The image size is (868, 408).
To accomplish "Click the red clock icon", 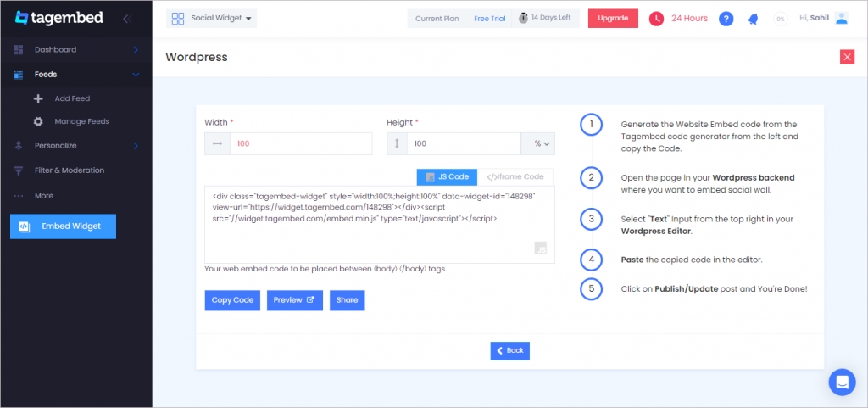I will pyautogui.click(x=656, y=19).
